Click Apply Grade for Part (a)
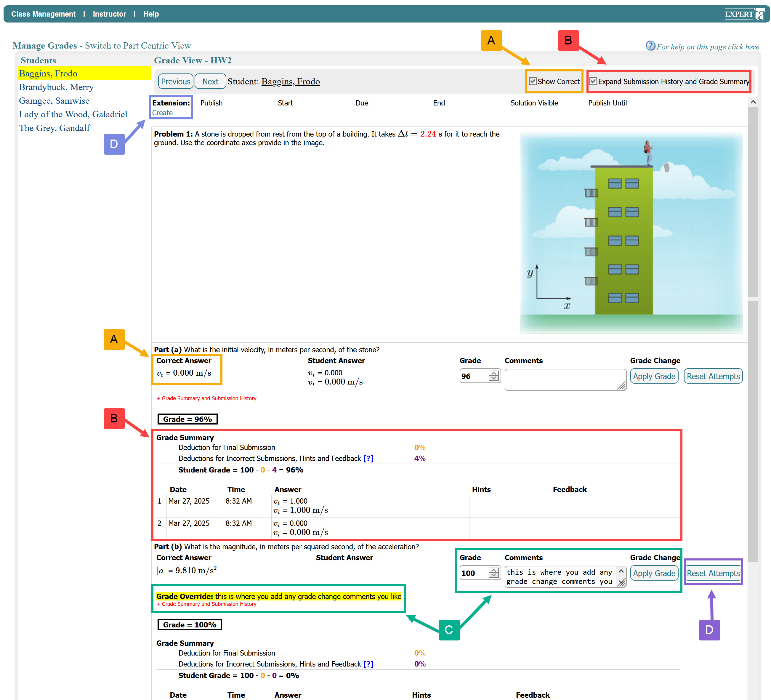771x700 pixels. click(x=654, y=376)
